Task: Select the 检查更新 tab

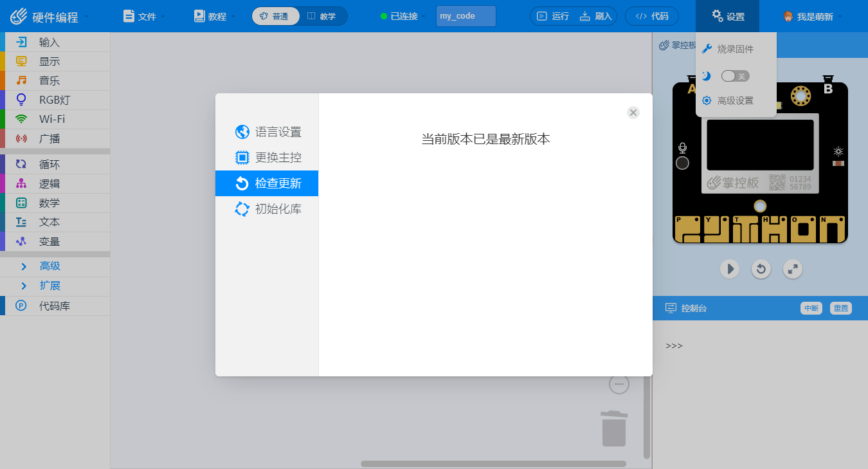Action: tap(267, 183)
